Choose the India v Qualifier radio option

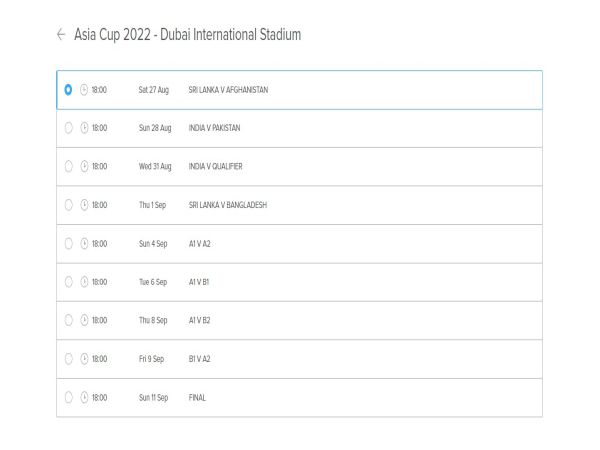tap(68, 166)
